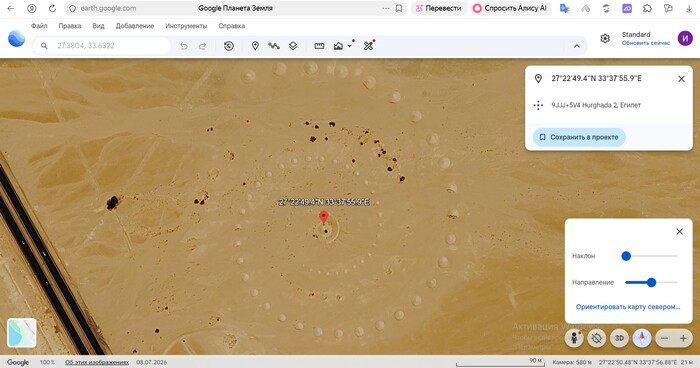Bookmark this page
Screen dimensions: 700x368
[399, 8]
